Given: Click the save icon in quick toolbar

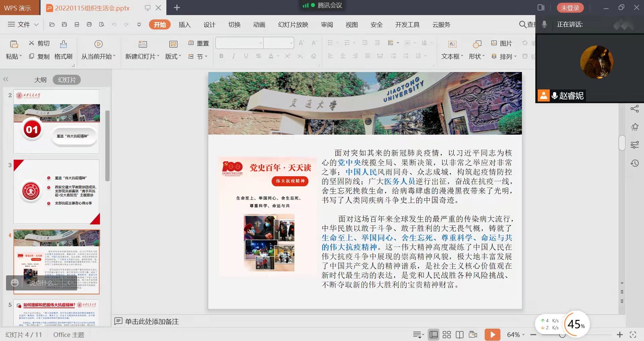Looking at the screenshot, I should (x=64, y=24).
